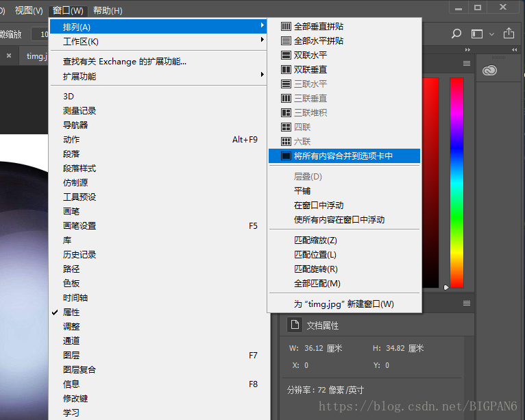Open the 图层复合 panel entry
This screenshot has height=420, width=525.
click(x=160, y=370)
